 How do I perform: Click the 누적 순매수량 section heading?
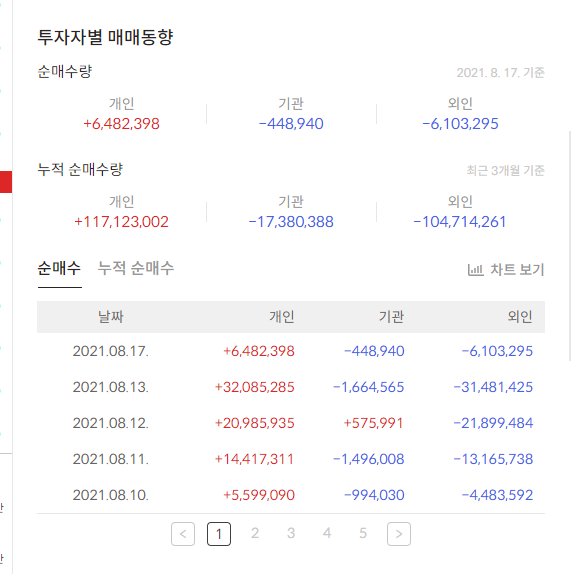pos(80,170)
